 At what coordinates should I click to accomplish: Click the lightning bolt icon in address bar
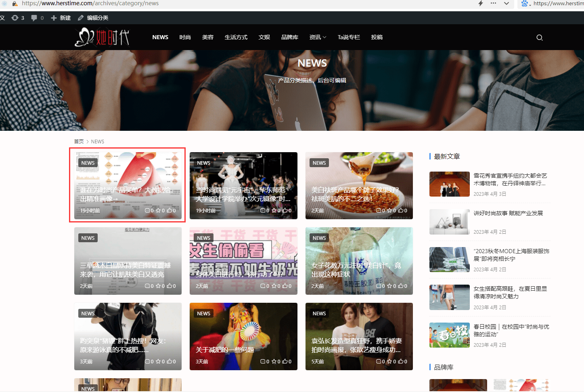[480, 3]
